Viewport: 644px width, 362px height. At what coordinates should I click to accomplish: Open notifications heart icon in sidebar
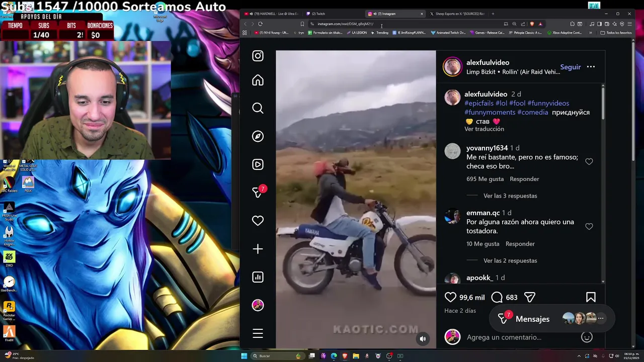point(258,221)
